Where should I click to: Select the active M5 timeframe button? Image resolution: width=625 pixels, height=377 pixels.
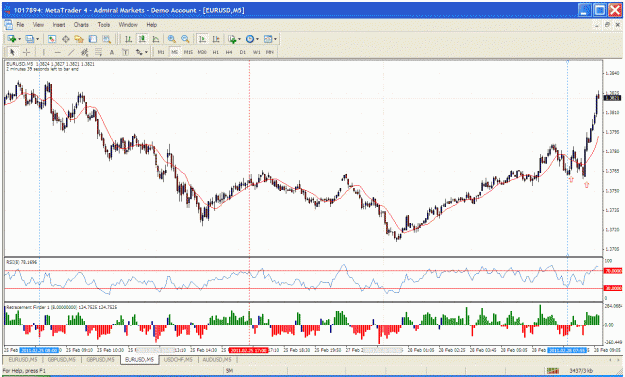[175, 52]
